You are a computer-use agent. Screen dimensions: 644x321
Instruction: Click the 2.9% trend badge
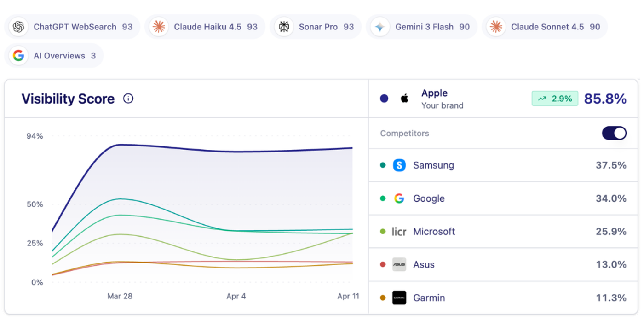pyautogui.click(x=555, y=98)
